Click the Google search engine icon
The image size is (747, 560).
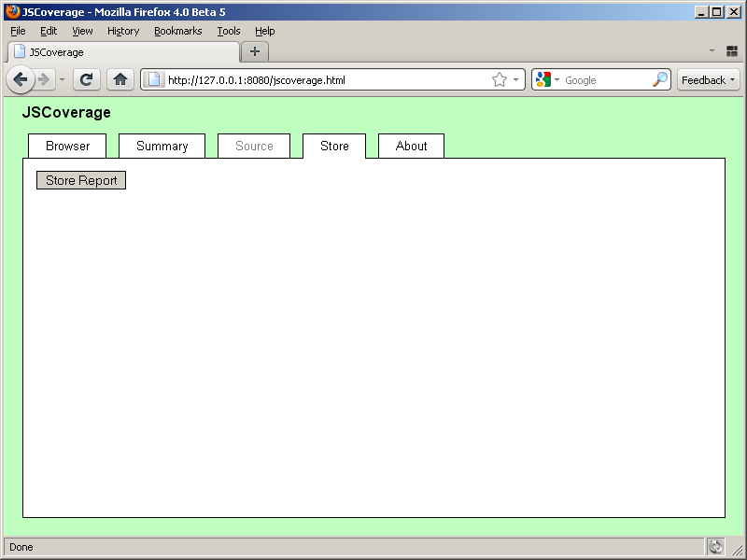[543, 79]
